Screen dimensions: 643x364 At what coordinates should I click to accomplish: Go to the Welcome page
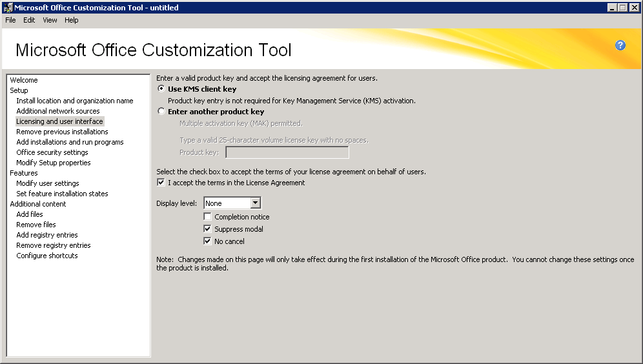click(x=24, y=80)
